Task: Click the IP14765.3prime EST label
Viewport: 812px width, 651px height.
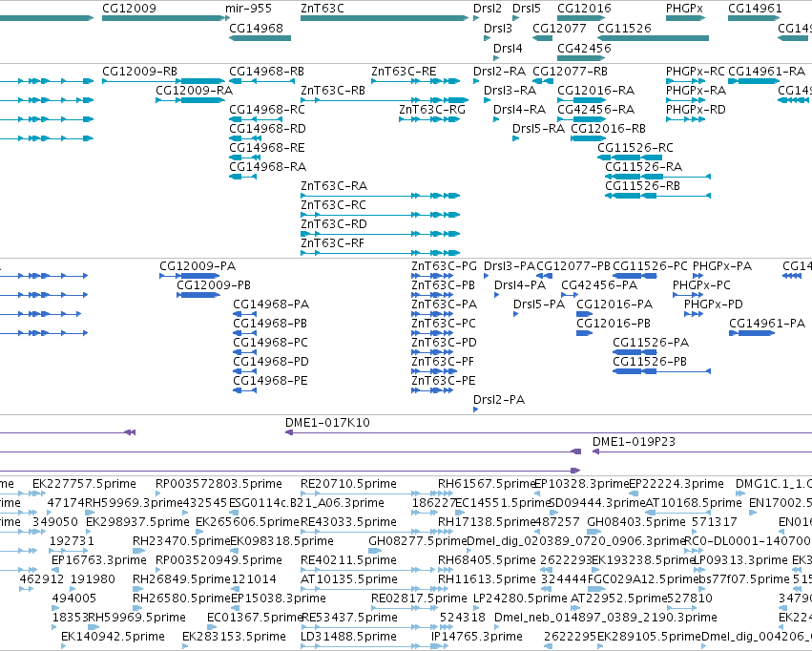Action: coord(477,637)
